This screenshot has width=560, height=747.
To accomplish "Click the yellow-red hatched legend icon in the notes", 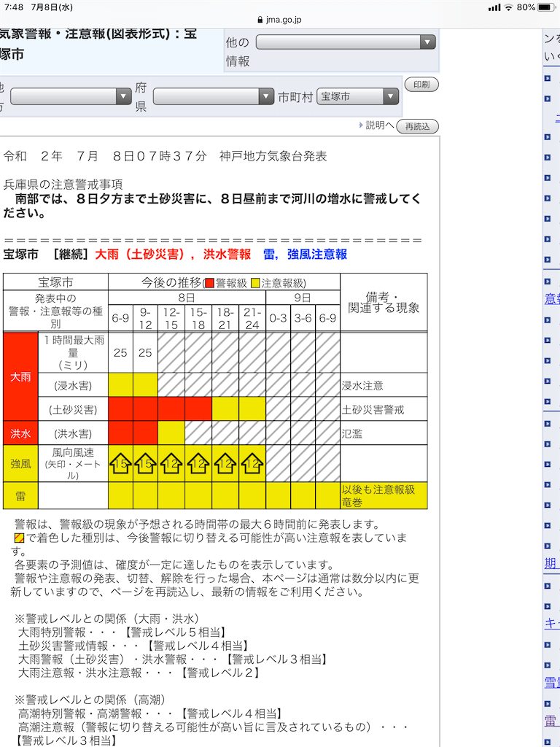I will click(x=19, y=538).
